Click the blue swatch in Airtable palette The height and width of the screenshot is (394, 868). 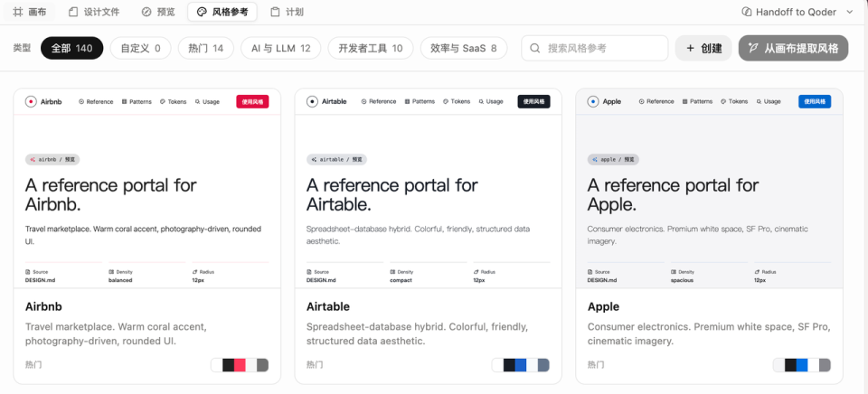click(521, 365)
